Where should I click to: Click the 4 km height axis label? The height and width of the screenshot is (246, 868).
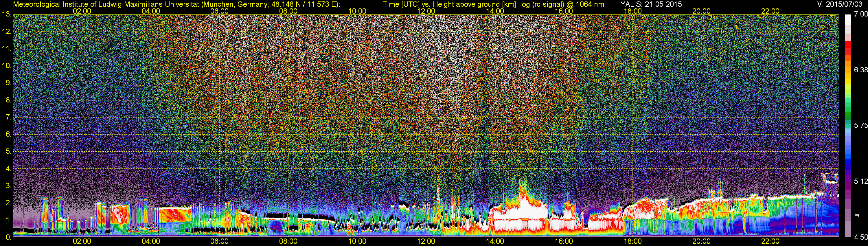(8, 168)
